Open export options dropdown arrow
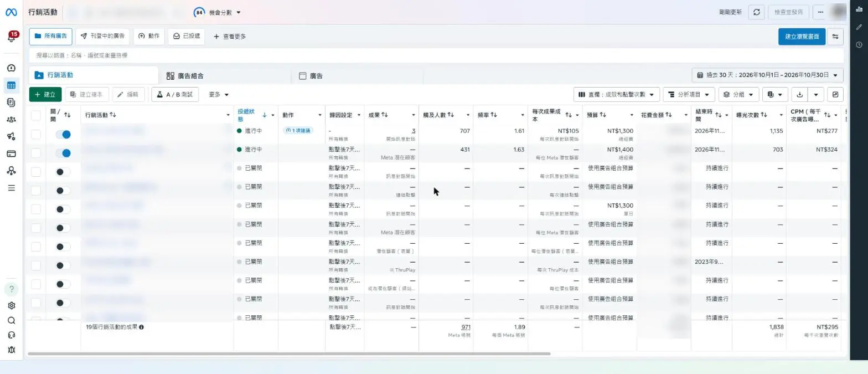The height and width of the screenshot is (374, 868). pos(816,95)
